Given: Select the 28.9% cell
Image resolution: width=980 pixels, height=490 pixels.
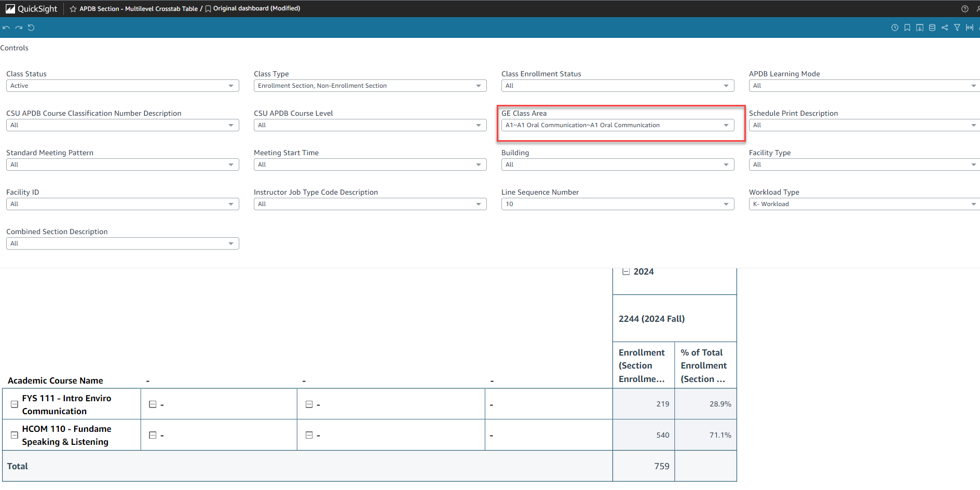Looking at the screenshot, I should [x=706, y=404].
